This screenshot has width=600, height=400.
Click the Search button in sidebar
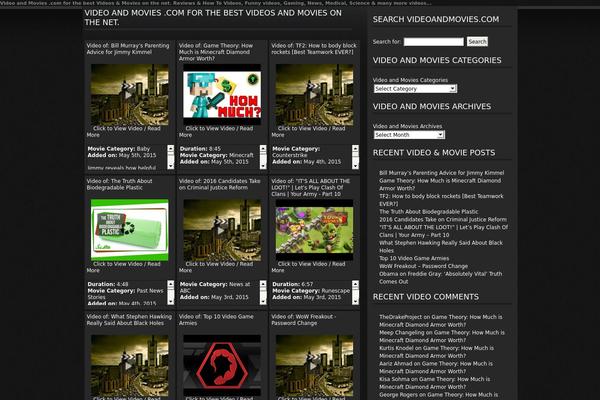(x=477, y=41)
